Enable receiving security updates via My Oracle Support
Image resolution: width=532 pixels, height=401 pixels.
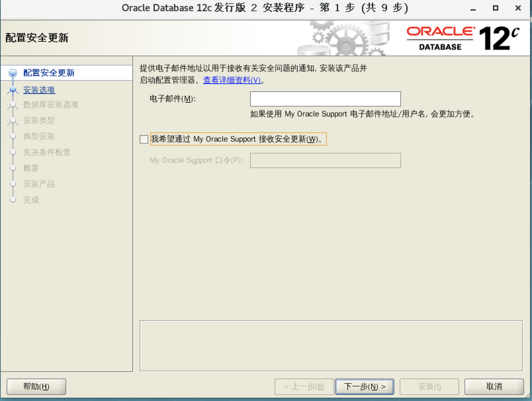click(144, 139)
